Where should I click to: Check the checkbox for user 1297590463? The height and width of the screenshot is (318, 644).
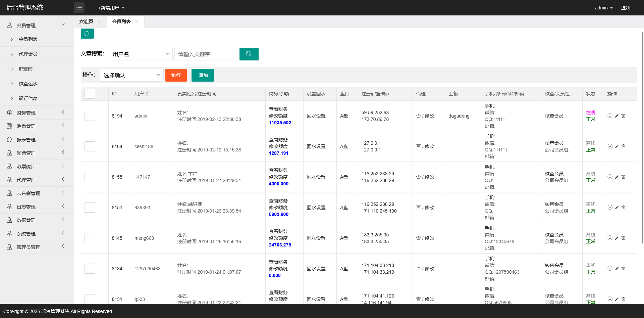[x=90, y=269]
